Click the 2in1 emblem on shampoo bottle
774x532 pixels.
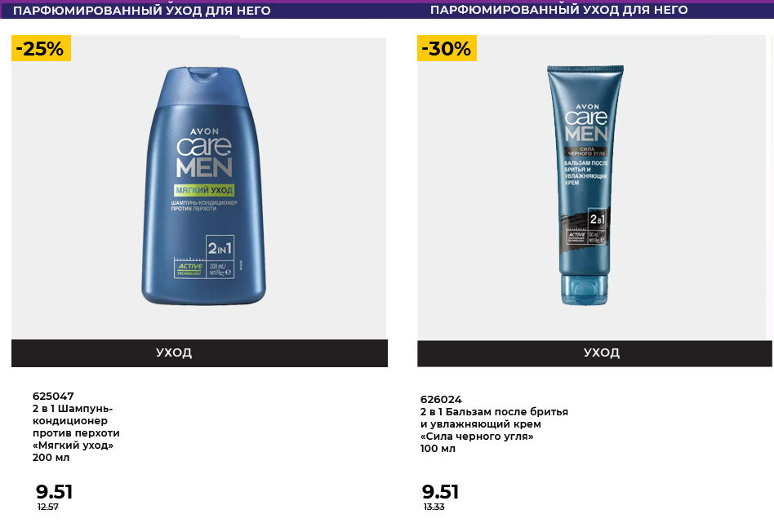[220, 248]
